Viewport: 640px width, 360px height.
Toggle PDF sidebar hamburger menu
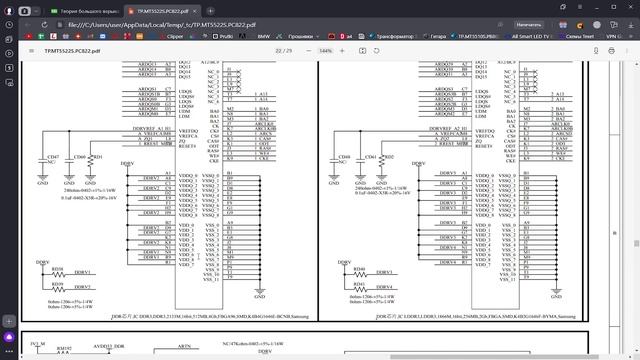(x=31, y=51)
